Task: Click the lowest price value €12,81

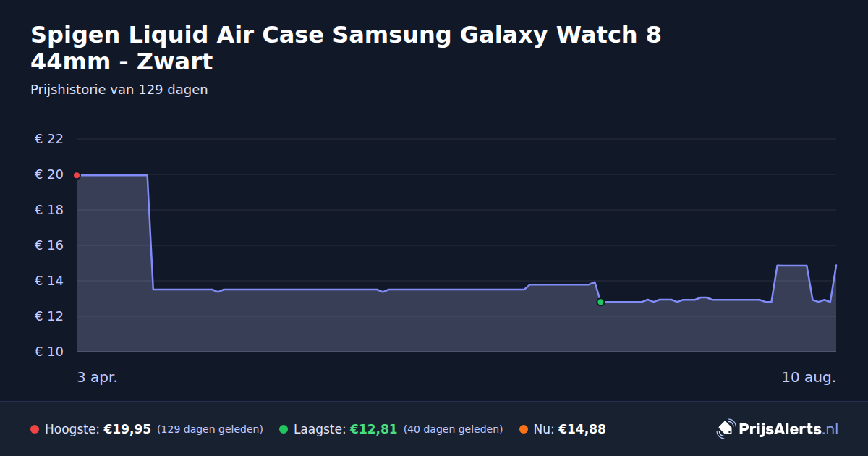Action: click(373, 429)
